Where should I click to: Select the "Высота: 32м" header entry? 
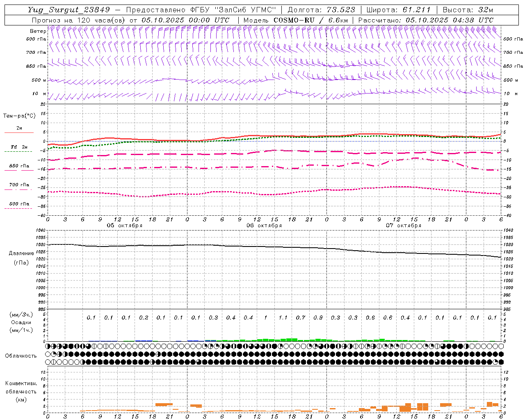coord(468,10)
